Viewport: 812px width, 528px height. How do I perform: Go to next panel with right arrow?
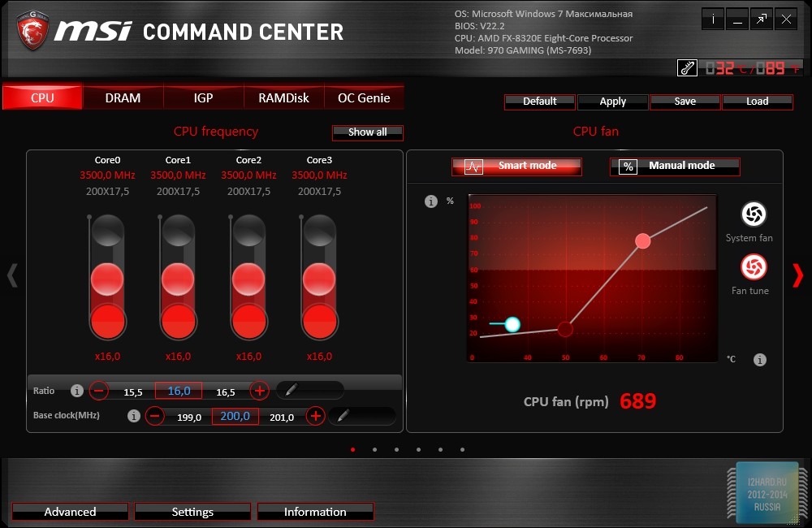[798, 275]
